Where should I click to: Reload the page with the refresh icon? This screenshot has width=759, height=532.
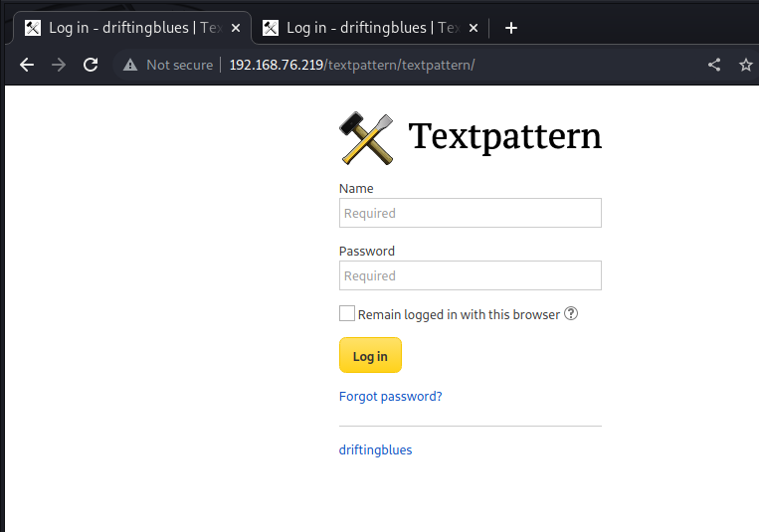91,65
